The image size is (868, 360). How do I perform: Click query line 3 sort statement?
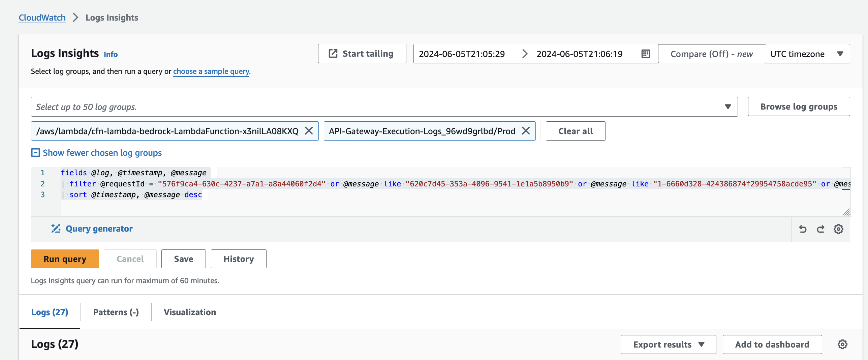[131, 194]
